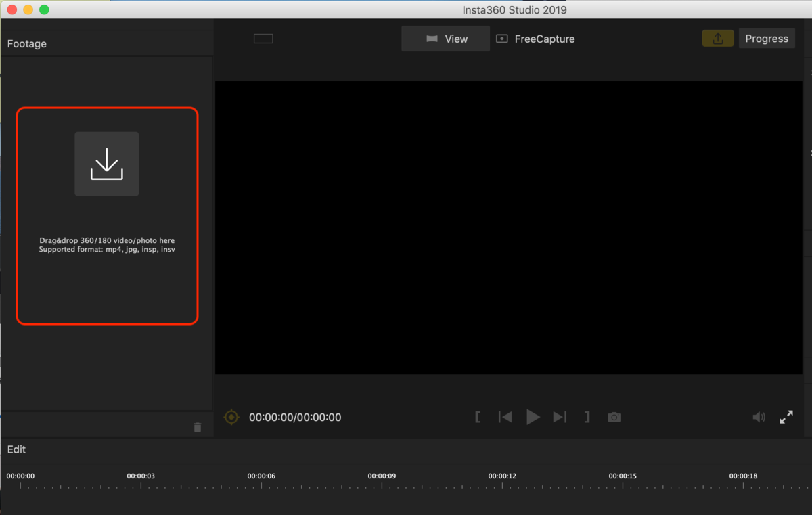The image size is (812, 515).
Task: Click the 00:00:18 timeline marker
Action: pyautogui.click(x=743, y=476)
